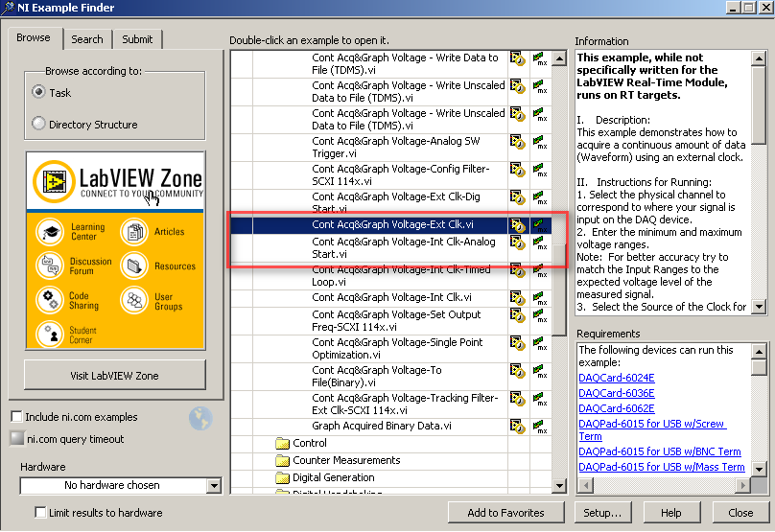Click the Help button
The height and width of the screenshot is (532, 775).
tap(671, 513)
